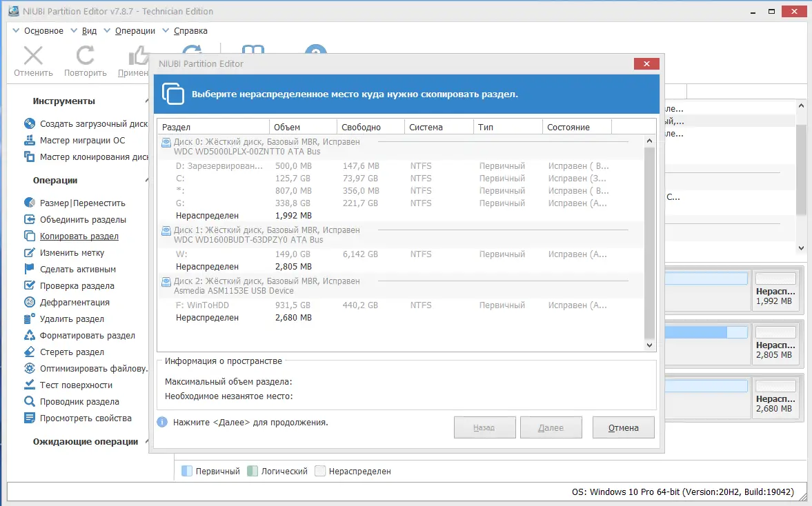The height and width of the screenshot is (506, 812).
Task: Click the Логический legend color swatch
Action: (252, 471)
